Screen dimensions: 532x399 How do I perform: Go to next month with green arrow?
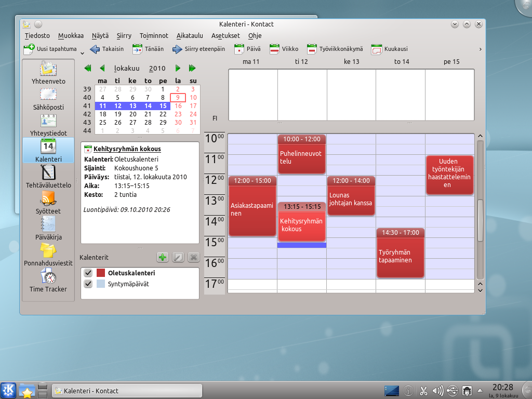coord(178,68)
